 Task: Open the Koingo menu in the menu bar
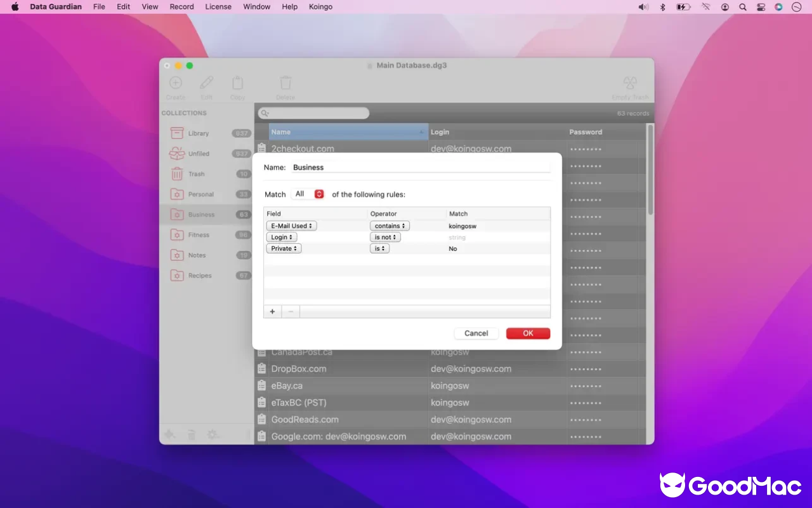(320, 7)
